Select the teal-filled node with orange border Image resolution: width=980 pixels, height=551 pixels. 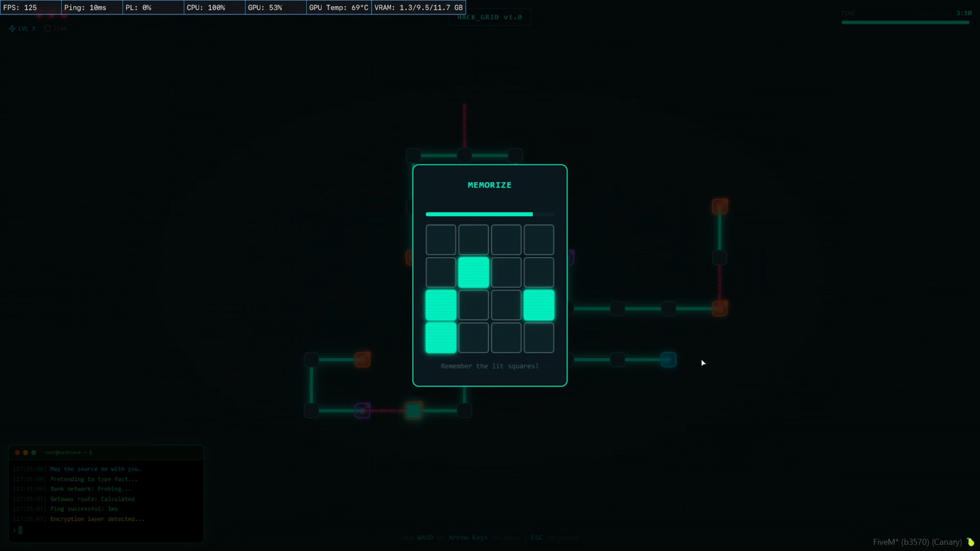click(413, 411)
